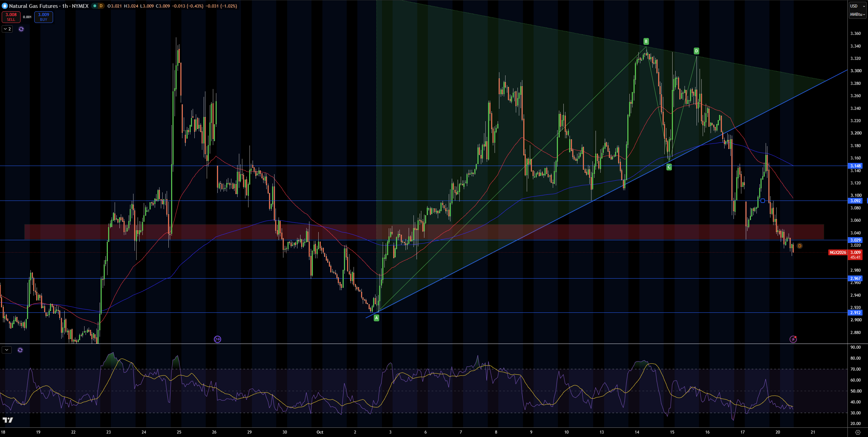
Task: Click the closing value C3.009 in the legend
Action: [x=163, y=6]
